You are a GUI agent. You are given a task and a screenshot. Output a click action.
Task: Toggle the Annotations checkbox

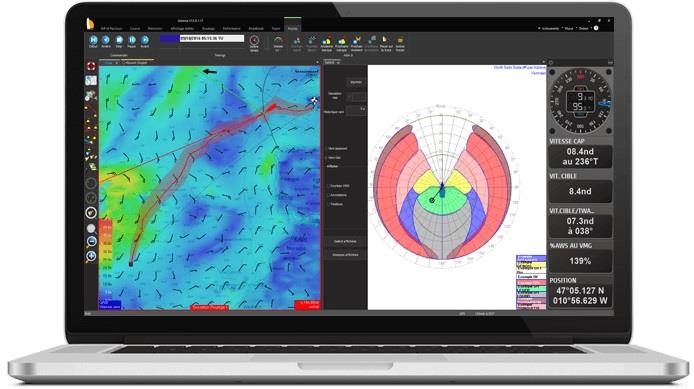pyautogui.click(x=329, y=195)
